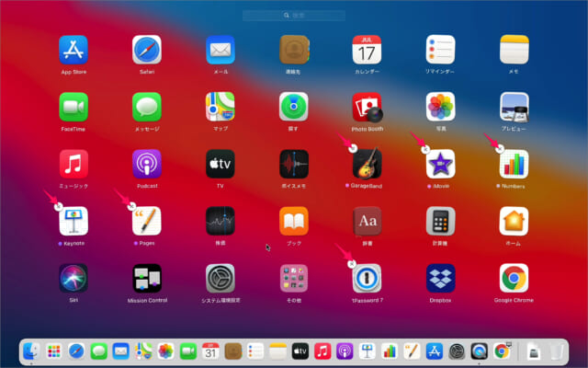Open the Notes app in Launchpad grid
Viewport: 588px width, 368px height.
pos(514,50)
